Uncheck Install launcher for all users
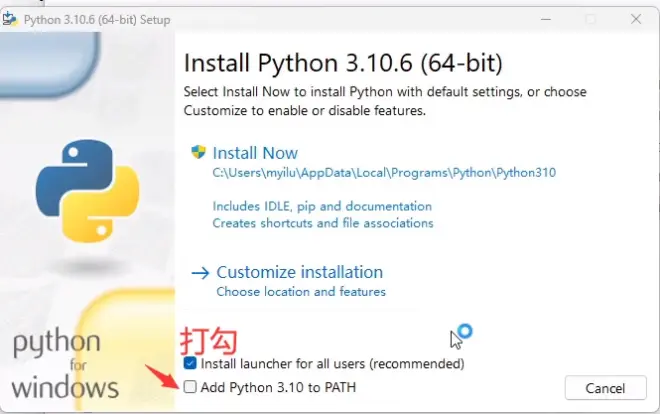 pyautogui.click(x=190, y=363)
